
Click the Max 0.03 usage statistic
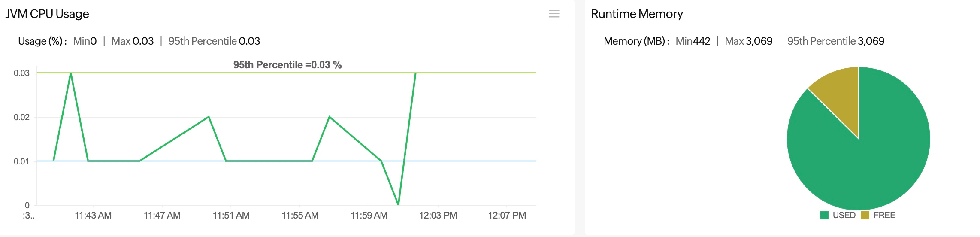(132, 41)
